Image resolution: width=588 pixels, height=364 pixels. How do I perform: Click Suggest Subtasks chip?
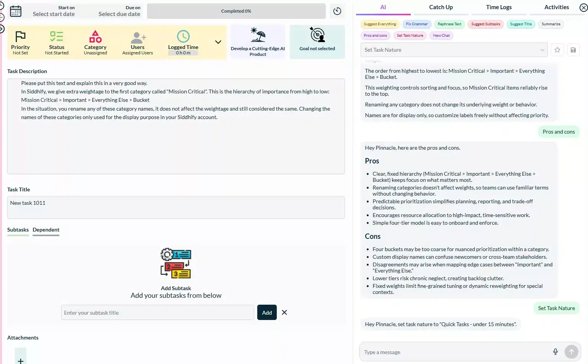[485, 24]
